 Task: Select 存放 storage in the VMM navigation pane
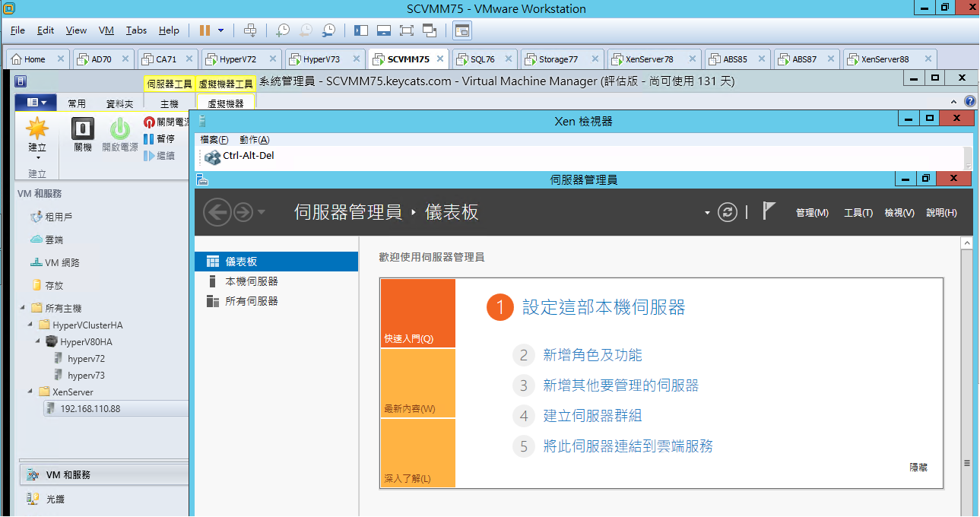[47, 285]
